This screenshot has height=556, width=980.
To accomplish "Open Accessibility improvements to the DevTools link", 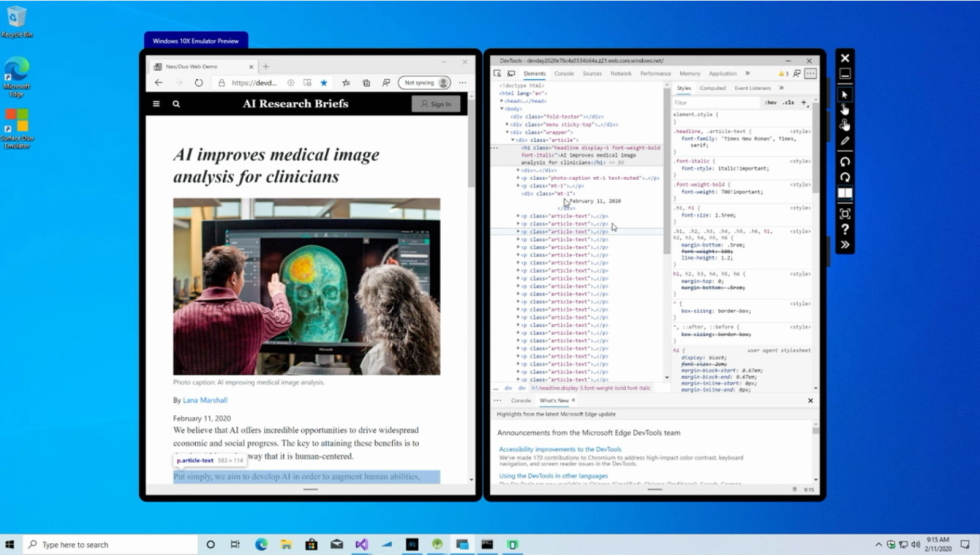I will click(x=560, y=449).
